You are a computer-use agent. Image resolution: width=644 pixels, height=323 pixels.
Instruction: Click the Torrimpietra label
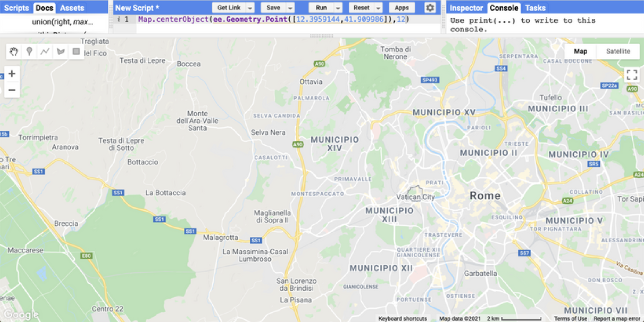coord(38,138)
